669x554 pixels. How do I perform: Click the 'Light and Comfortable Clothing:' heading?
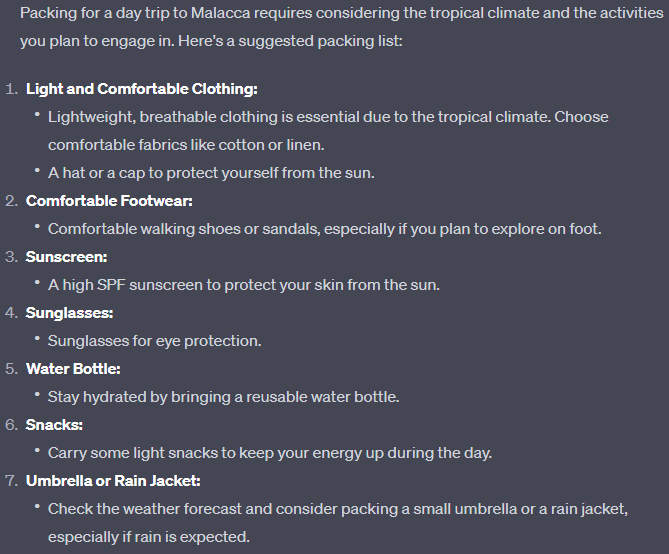[142, 89]
